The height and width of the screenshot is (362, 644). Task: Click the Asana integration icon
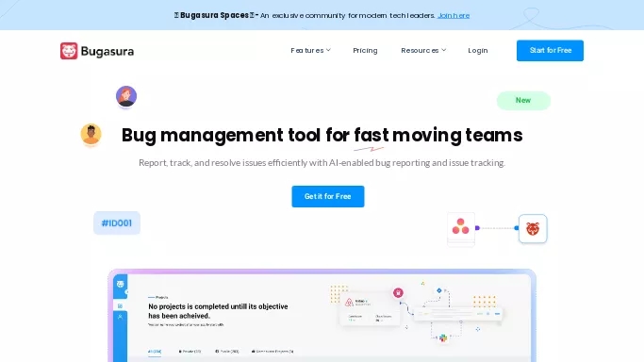[x=460, y=226]
